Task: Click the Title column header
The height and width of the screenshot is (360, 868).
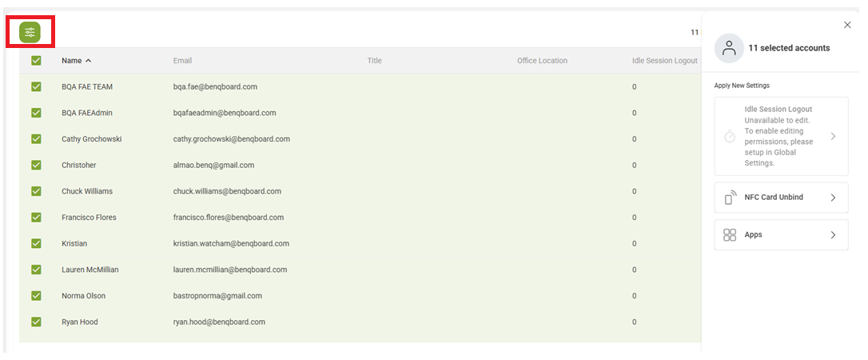Action: [x=374, y=61]
